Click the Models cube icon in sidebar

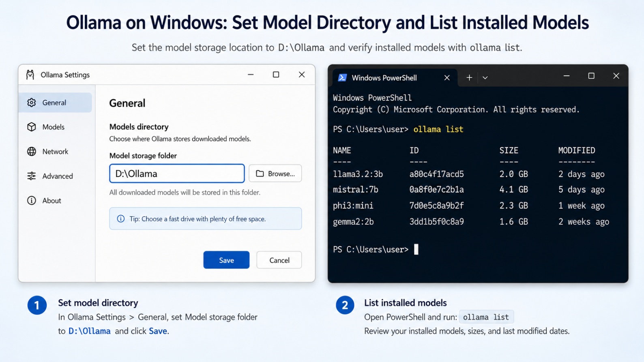[32, 127]
